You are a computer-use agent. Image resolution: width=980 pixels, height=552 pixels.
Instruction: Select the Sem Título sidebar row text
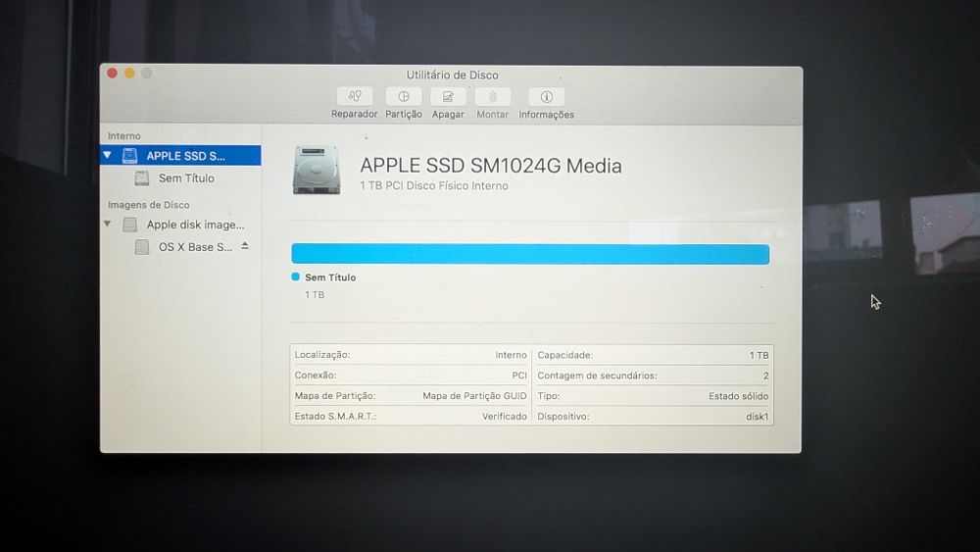[186, 178]
